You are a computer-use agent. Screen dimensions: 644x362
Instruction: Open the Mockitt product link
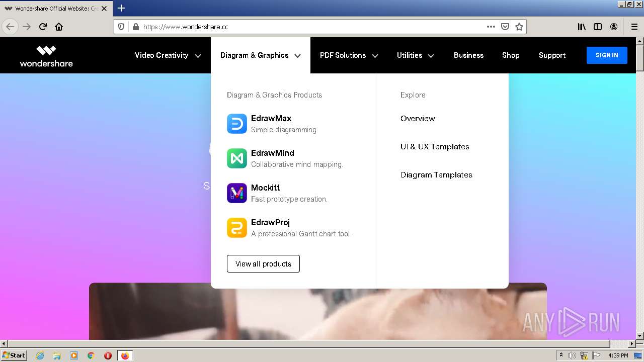265,188
